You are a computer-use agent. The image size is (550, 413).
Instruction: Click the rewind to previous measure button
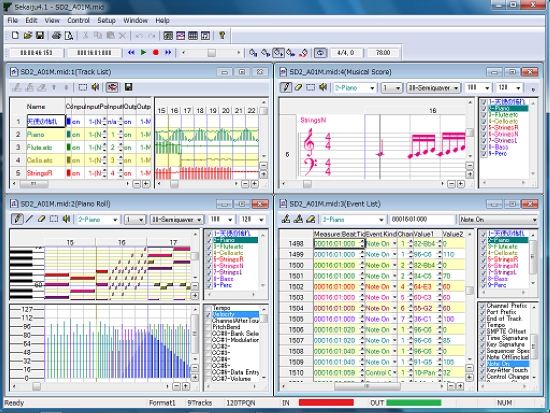click(131, 53)
